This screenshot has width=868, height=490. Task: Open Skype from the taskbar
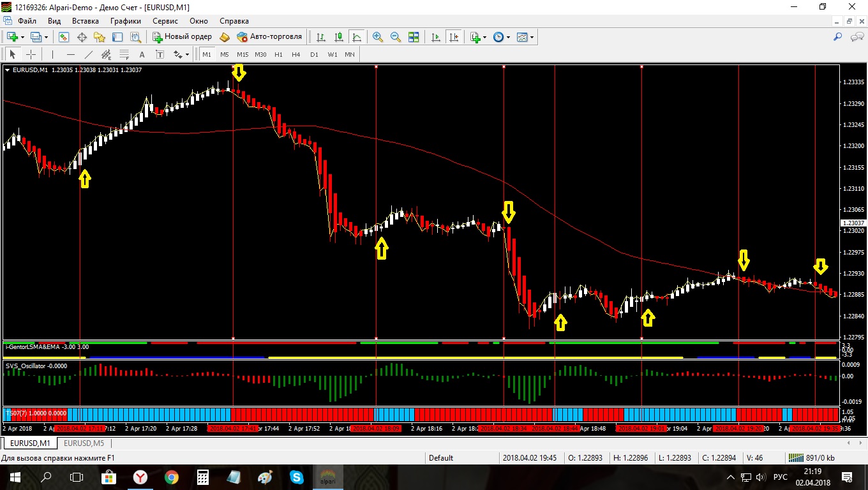(296, 477)
